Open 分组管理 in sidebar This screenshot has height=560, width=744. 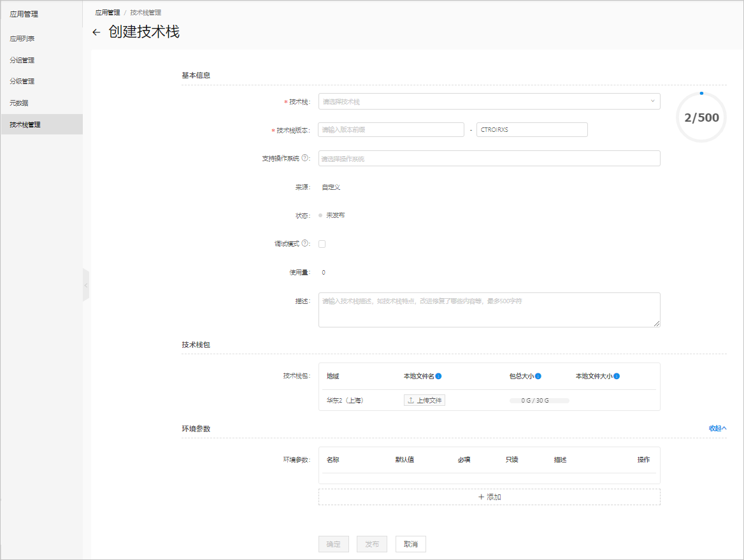pos(22,61)
